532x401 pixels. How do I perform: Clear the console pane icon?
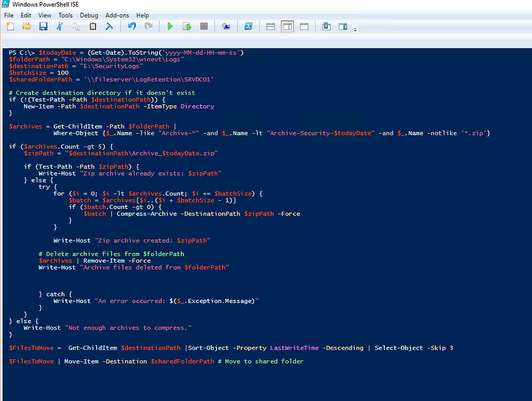109,27
